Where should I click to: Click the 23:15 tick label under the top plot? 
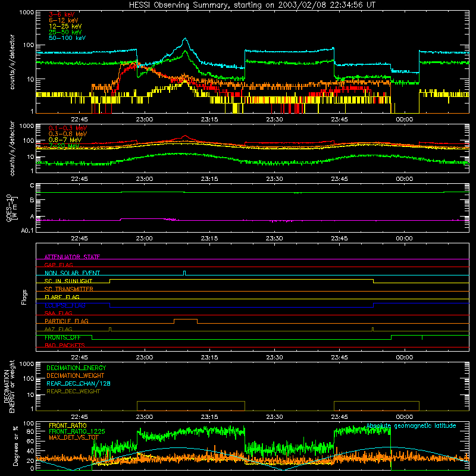click(209, 120)
